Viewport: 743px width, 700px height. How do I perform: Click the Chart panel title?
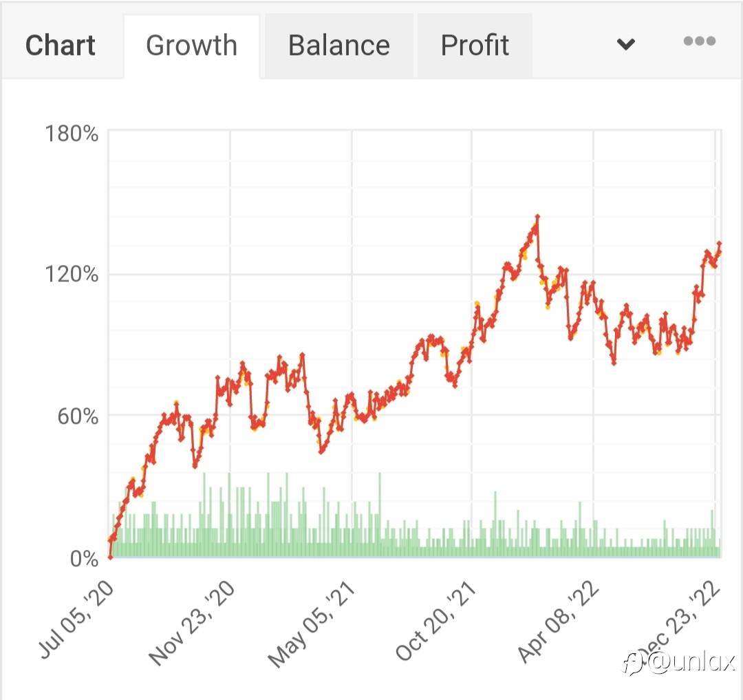pyautogui.click(x=61, y=45)
